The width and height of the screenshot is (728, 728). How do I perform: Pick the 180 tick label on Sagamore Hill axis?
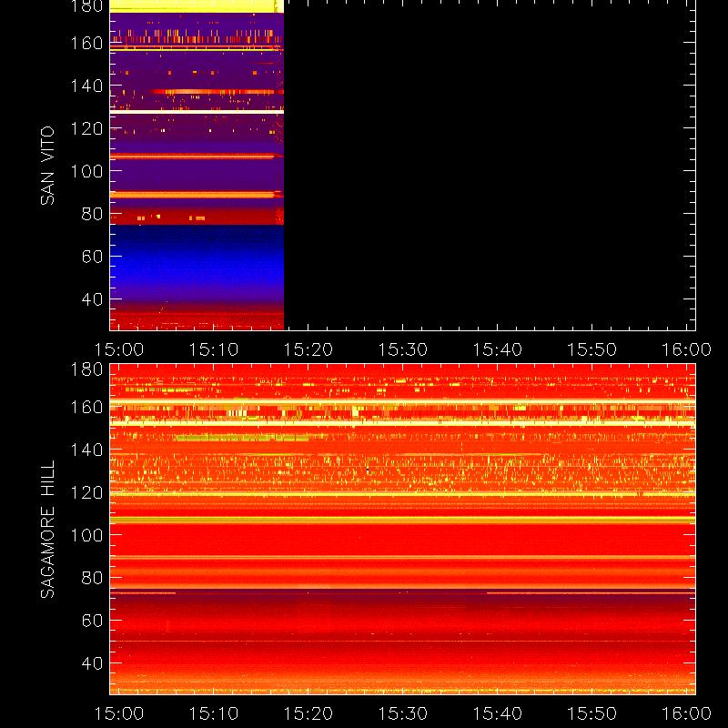[86, 369]
